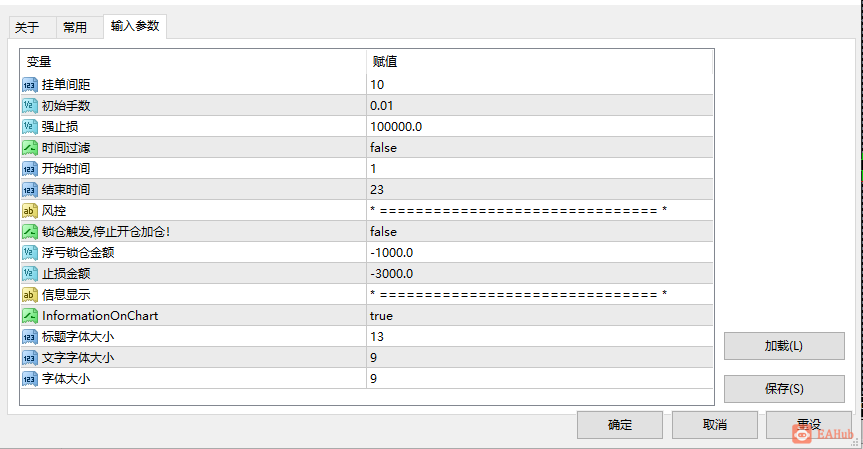
Task: Click the bool icon beside InformationOnChart
Action: click(x=30, y=315)
